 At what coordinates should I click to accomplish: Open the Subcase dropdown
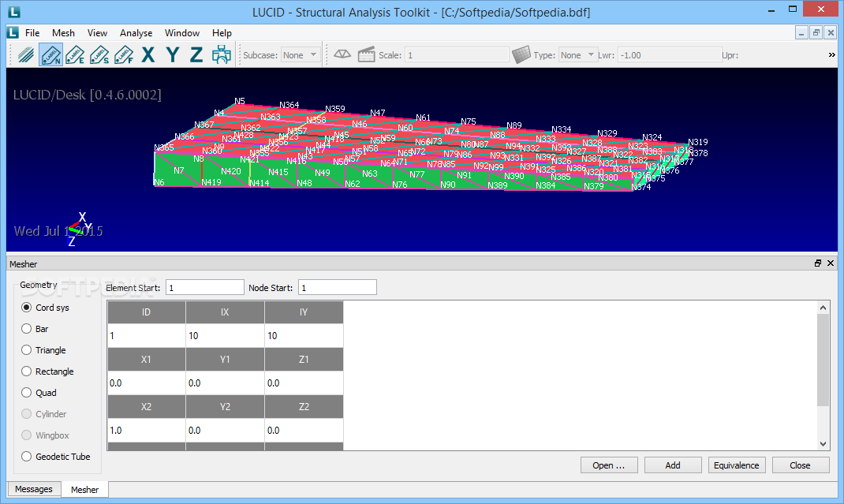(x=301, y=55)
